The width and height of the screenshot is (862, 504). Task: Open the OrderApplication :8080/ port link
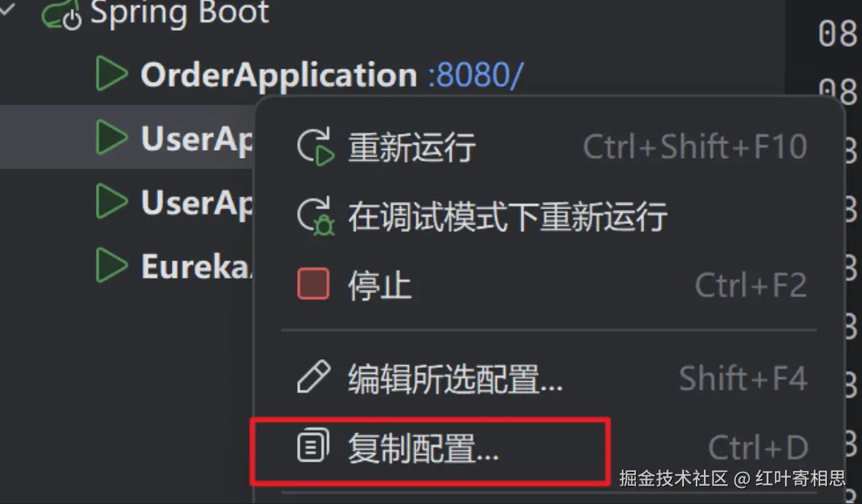point(476,75)
